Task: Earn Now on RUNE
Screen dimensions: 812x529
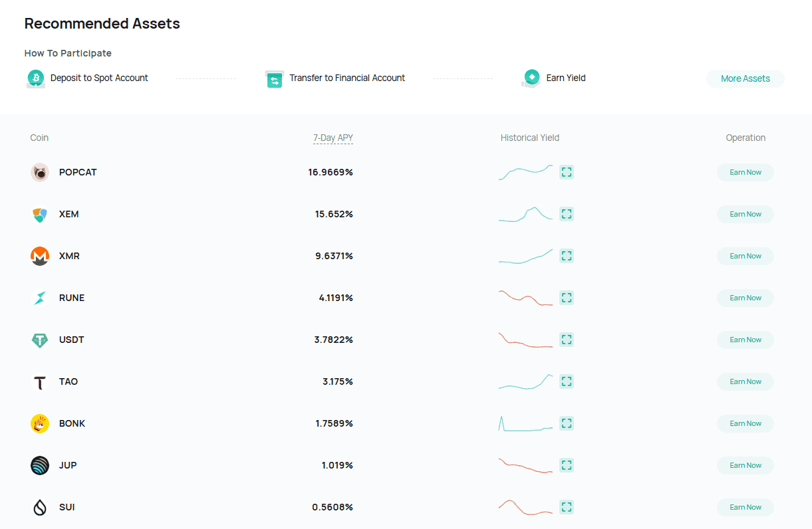Action: tap(745, 298)
